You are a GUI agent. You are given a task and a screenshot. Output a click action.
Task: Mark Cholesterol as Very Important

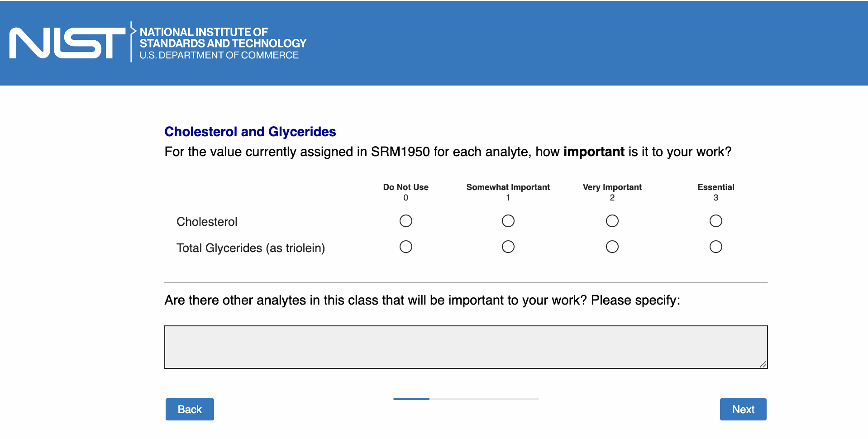click(x=612, y=221)
